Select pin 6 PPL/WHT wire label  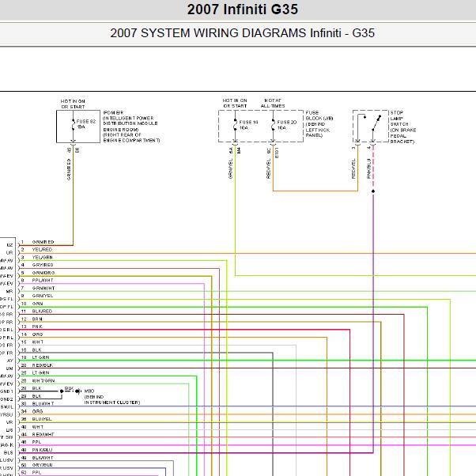coord(43,281)
